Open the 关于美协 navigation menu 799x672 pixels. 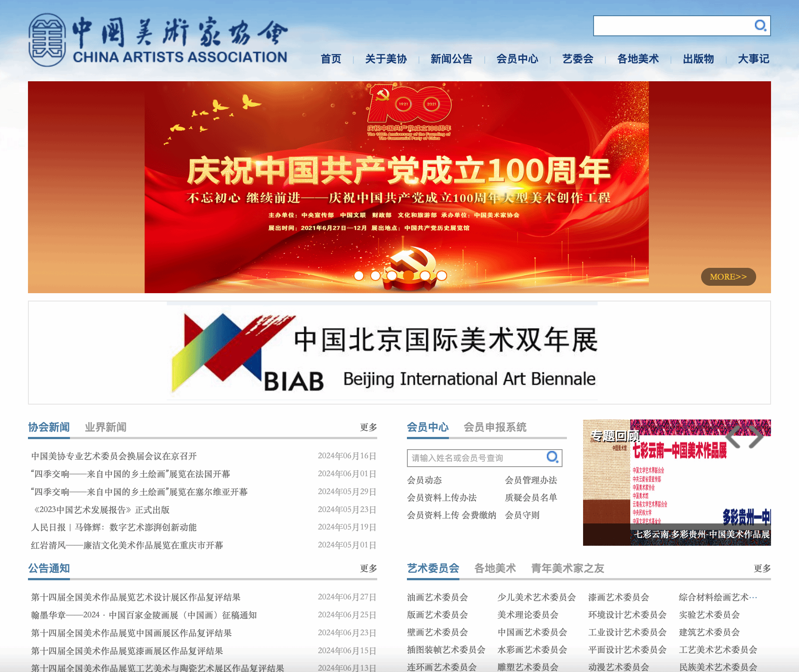click(386, 59)
